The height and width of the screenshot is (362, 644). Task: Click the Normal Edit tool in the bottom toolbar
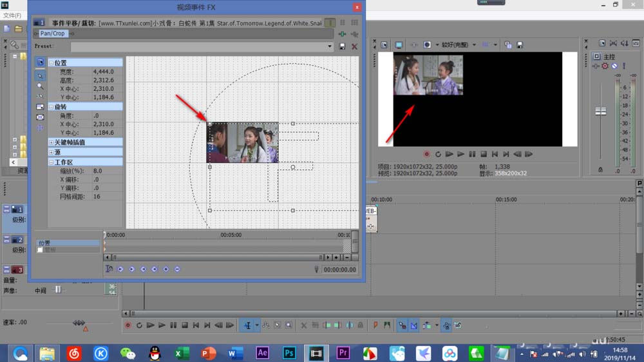point(247,325)
